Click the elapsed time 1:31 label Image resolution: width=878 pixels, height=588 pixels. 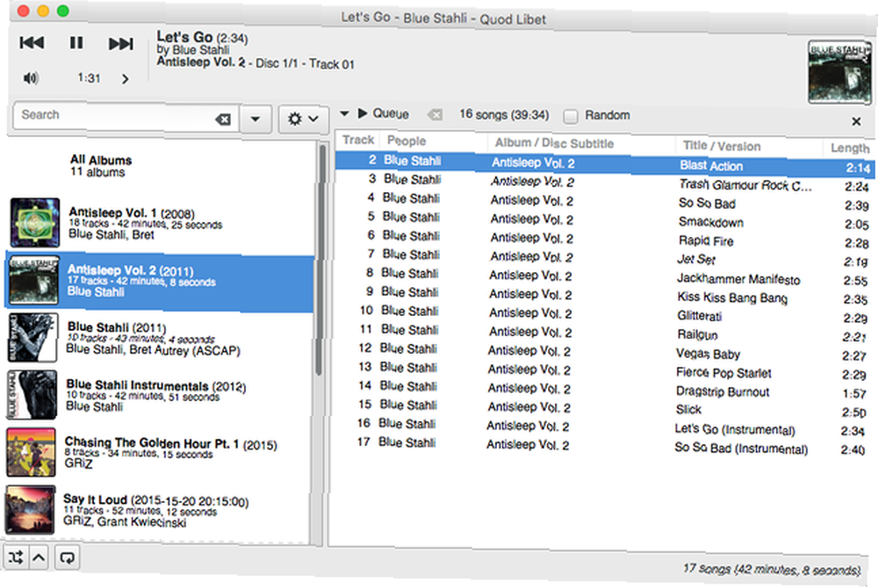pyautogui.click(x=89, y=78)
